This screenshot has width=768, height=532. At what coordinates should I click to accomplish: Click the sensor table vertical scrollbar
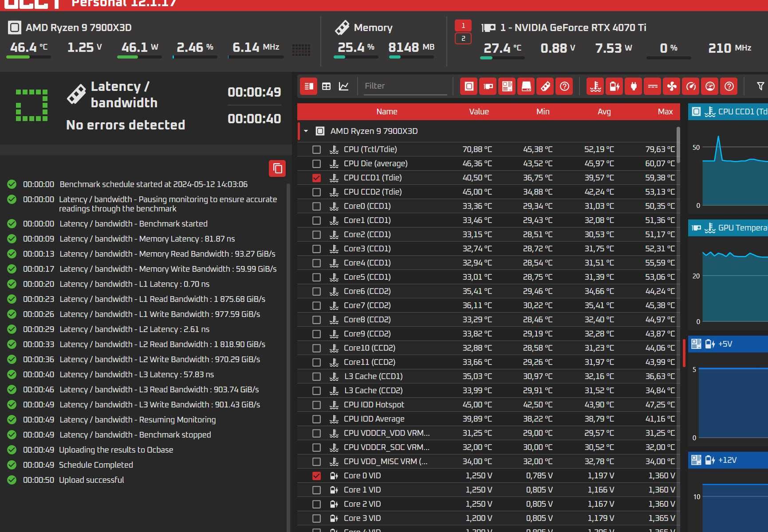[x=678, y=145]
